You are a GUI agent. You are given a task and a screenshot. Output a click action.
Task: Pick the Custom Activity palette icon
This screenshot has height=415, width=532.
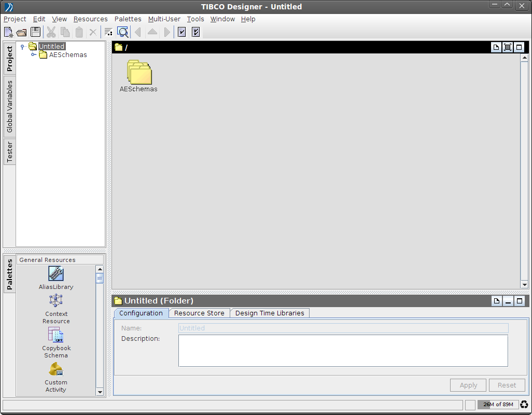56,369
